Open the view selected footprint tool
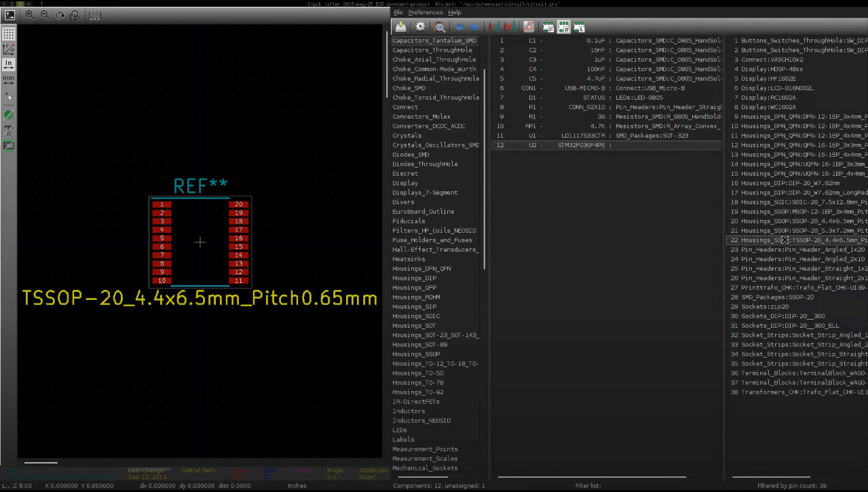 (440, 26)
